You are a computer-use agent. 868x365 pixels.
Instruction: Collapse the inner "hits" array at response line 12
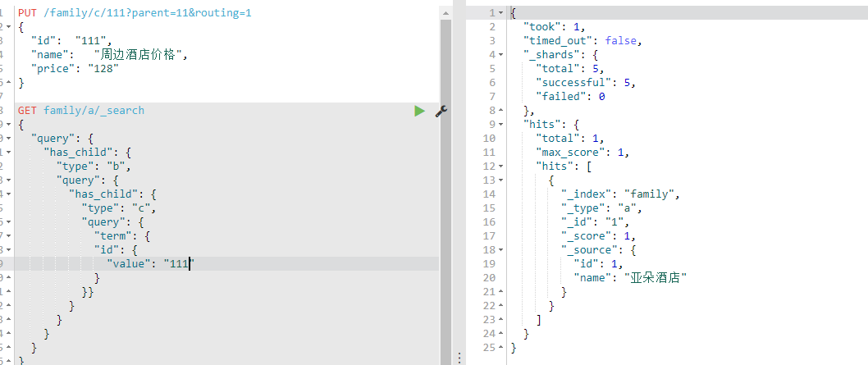click(501, 167)
